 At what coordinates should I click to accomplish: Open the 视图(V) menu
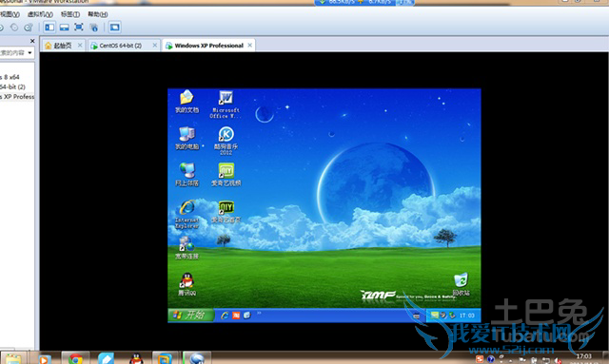(10, 14)
